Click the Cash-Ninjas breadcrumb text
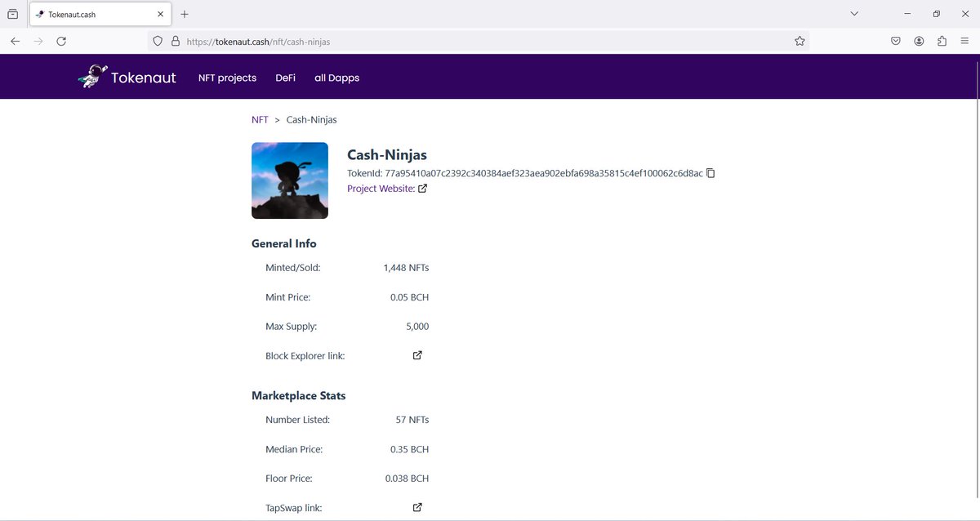The image size is (980, 521). [x=311, y=119]
